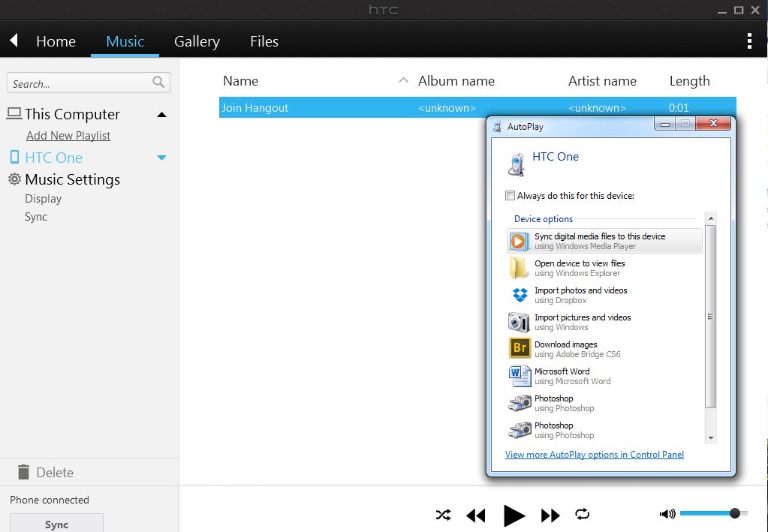This screenshot has height=532, width=768.
Task: Click the AutoPlay list scrollbar thumb
Action: 711,317
